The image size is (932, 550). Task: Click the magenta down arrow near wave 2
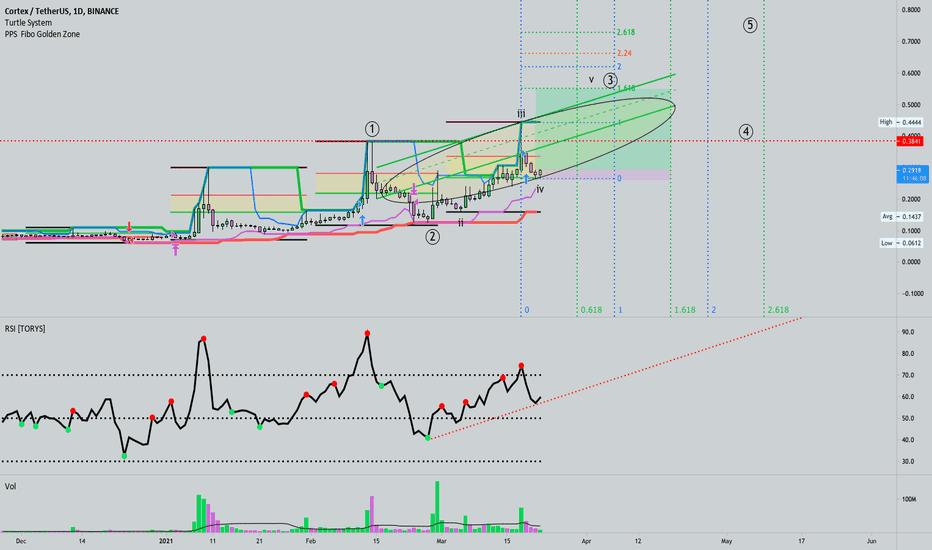point(414,189)
